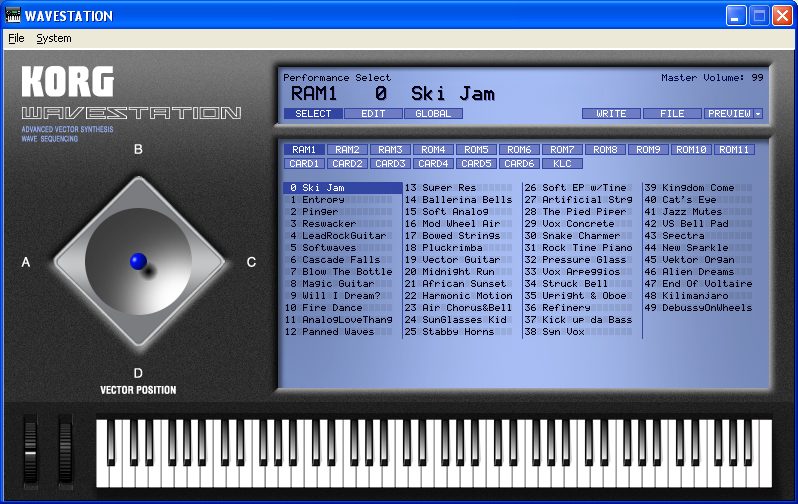Screen dimensions: 798x504
Task: Select the RAM1 bank
Action: 304,150
